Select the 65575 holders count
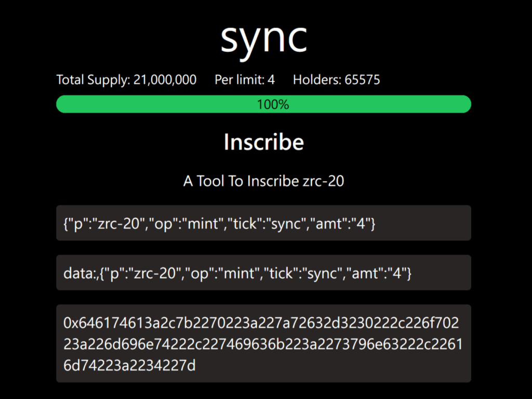532x399 pixels. click(362, 80)
